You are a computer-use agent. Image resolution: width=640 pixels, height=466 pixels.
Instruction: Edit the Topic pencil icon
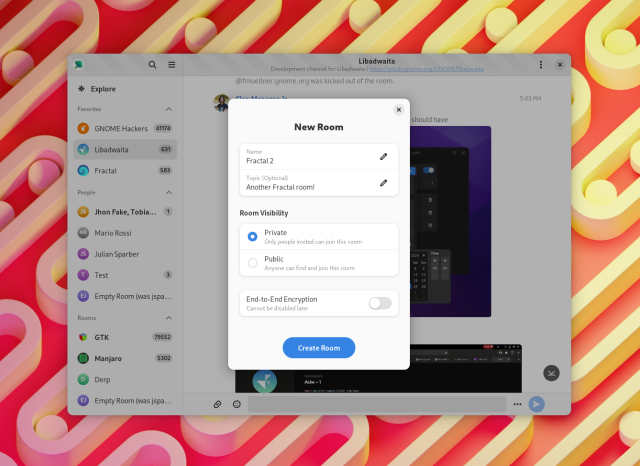383,183
